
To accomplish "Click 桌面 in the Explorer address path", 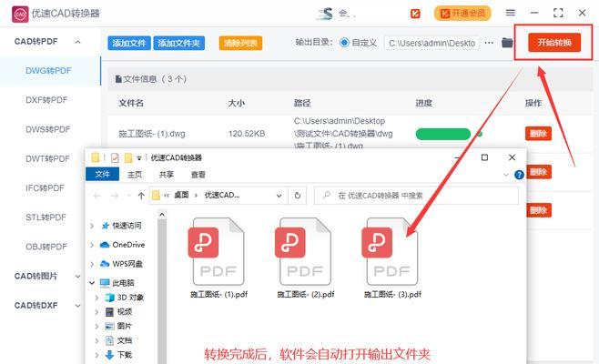I will 181,195.
